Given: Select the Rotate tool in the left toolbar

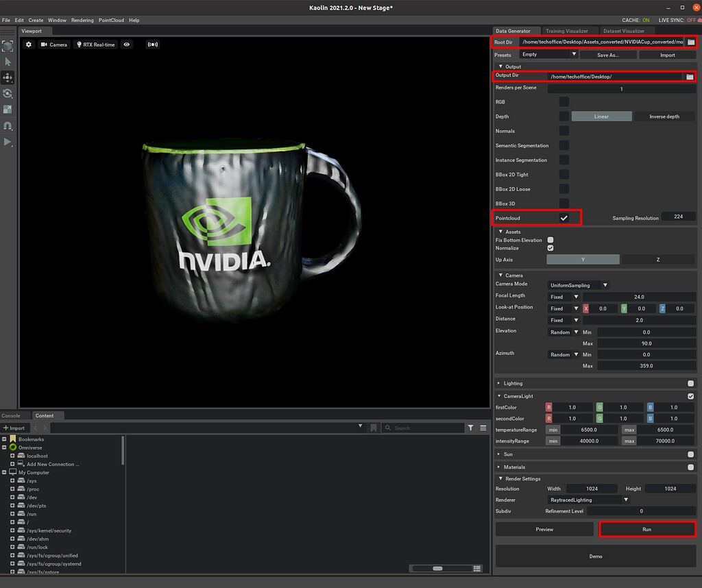Looking at the screenshot, I should point(8,94).
